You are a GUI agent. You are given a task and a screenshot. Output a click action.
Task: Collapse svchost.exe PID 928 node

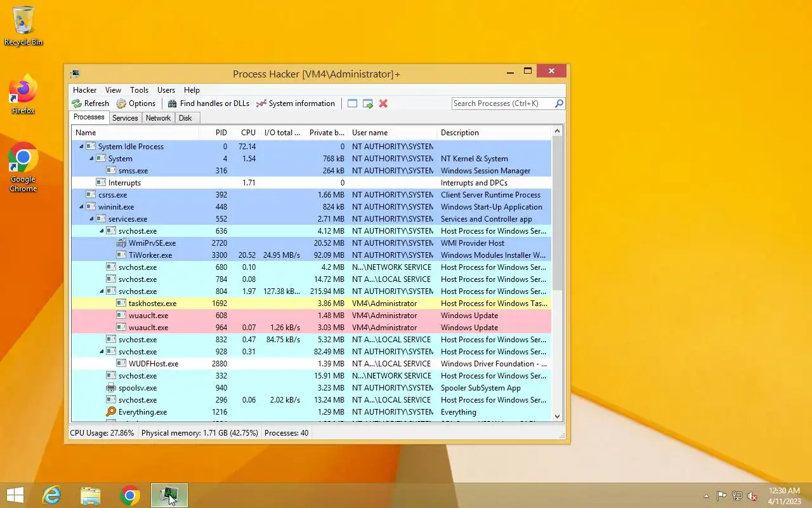[x=101, y=352]
